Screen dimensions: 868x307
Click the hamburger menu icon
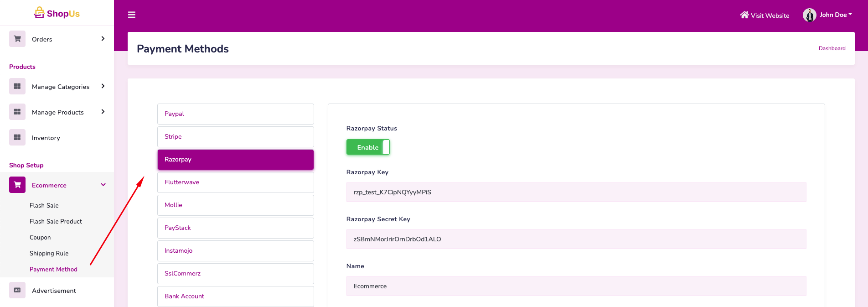(x=132, y=15)
